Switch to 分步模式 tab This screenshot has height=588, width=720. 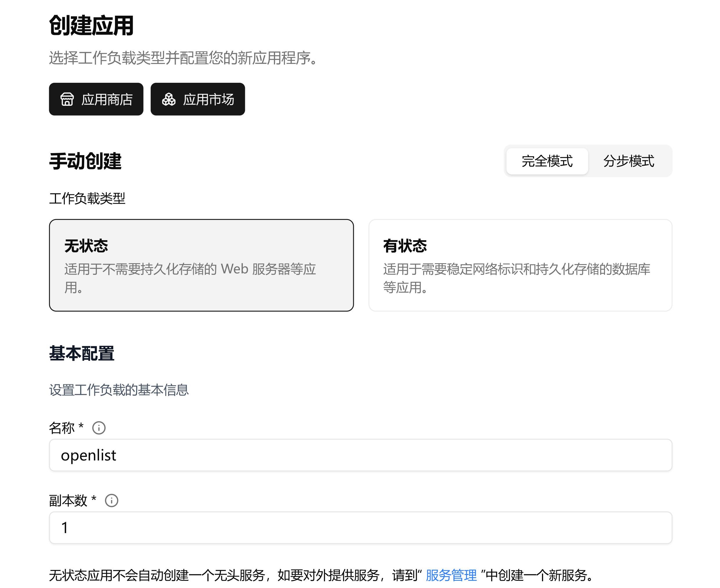coord(629,161)
